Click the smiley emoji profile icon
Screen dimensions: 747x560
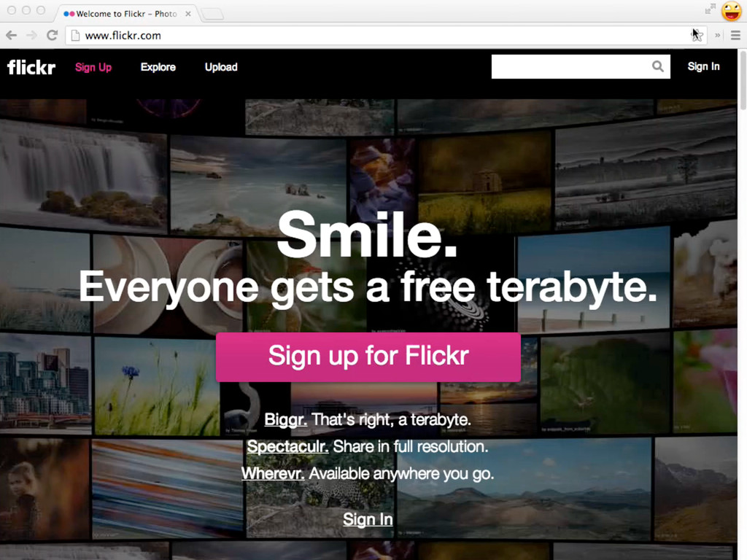[731, 11]
